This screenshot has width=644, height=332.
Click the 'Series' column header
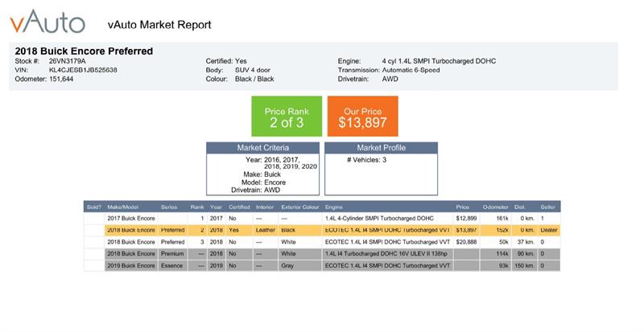tap(169, 207)
